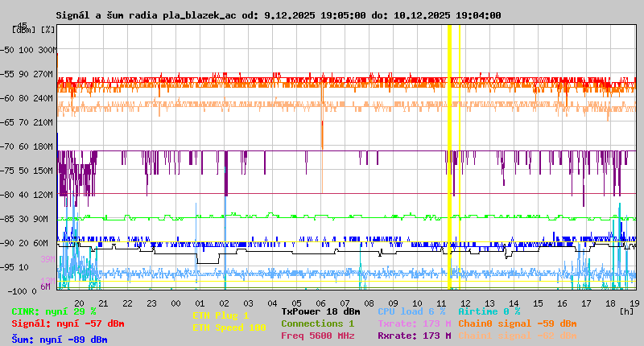This screenshot has width=644, height=346.
Task: Select the "Signál: nyní -57 dBm" legend entry
Action: click(68, 323)
